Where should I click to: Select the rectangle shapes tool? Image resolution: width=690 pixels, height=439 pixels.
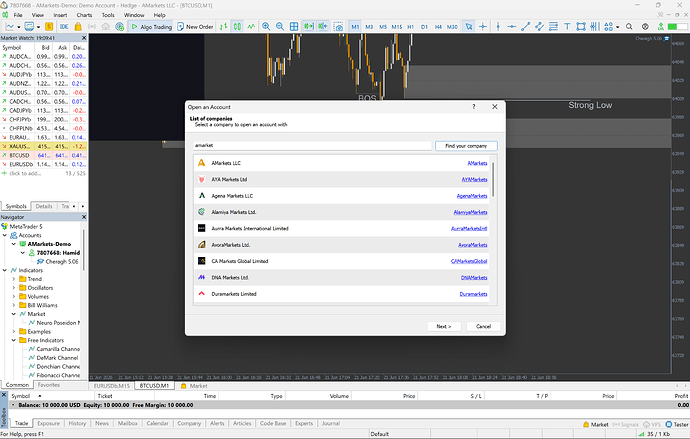click(x=581, y=27)
